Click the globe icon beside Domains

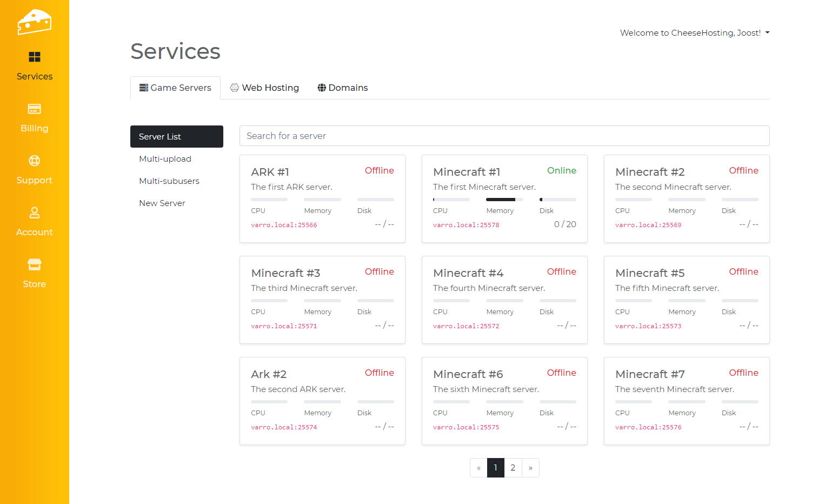[x=322, y=88]
